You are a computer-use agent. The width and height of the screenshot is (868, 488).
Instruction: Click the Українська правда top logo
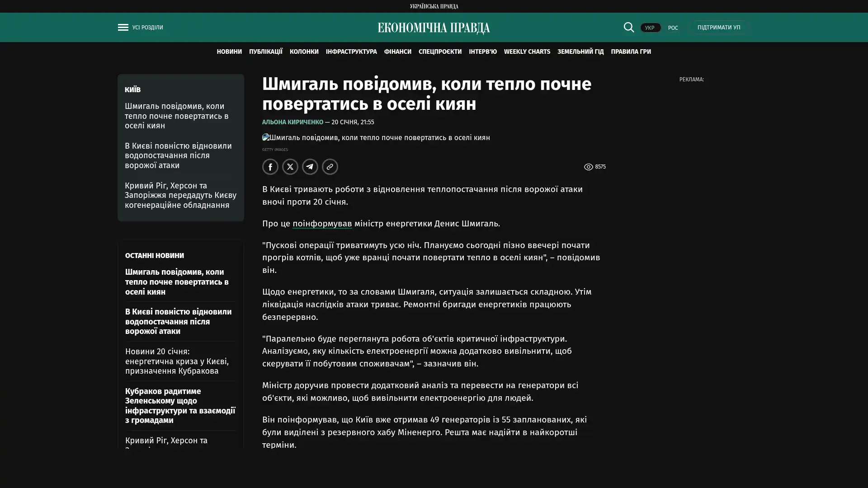[434, 6]
